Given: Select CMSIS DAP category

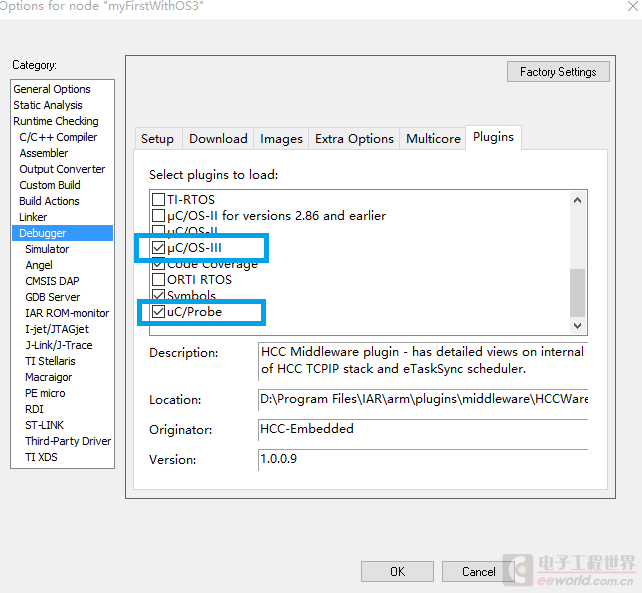Looking at the screenshot, I should click(52, 281).
